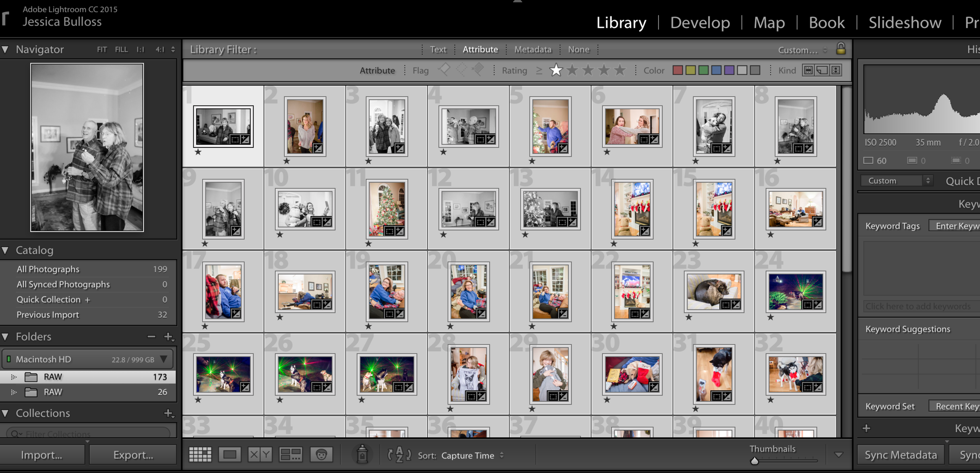Set rating filter to two stars
This screenshot has height=473, width=980.
(572, 70)
